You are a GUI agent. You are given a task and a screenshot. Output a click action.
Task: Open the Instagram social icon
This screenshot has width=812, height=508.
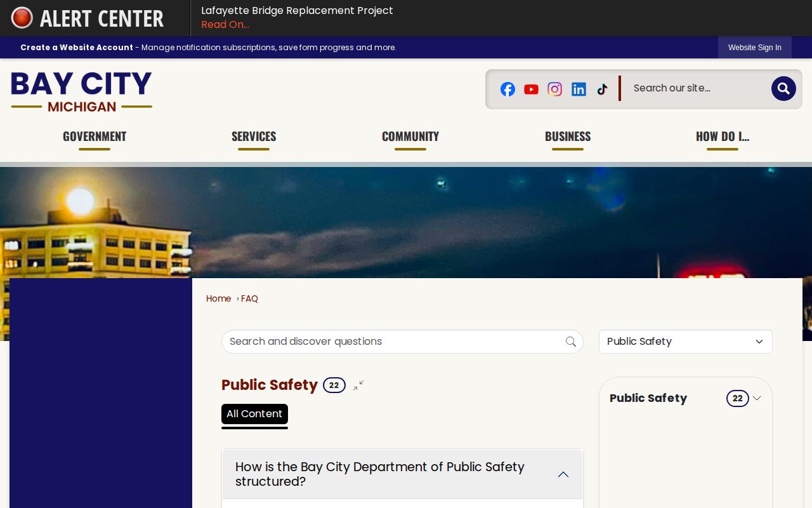point(555,89)
